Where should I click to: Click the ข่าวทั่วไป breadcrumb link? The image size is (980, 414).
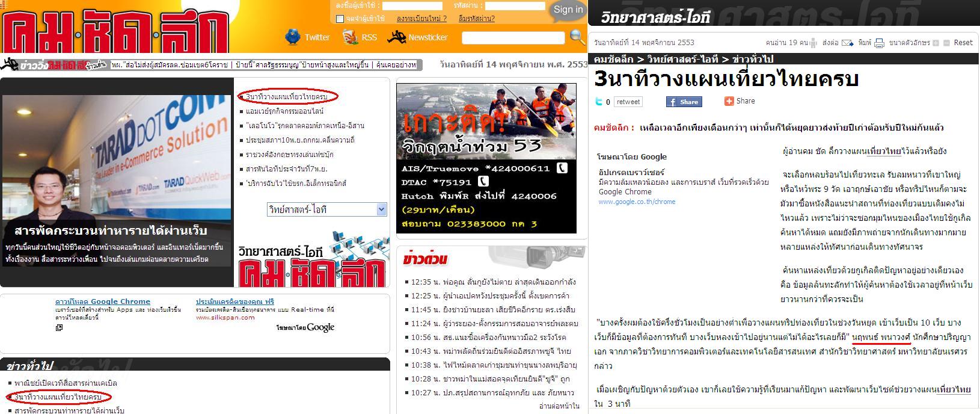752,58
